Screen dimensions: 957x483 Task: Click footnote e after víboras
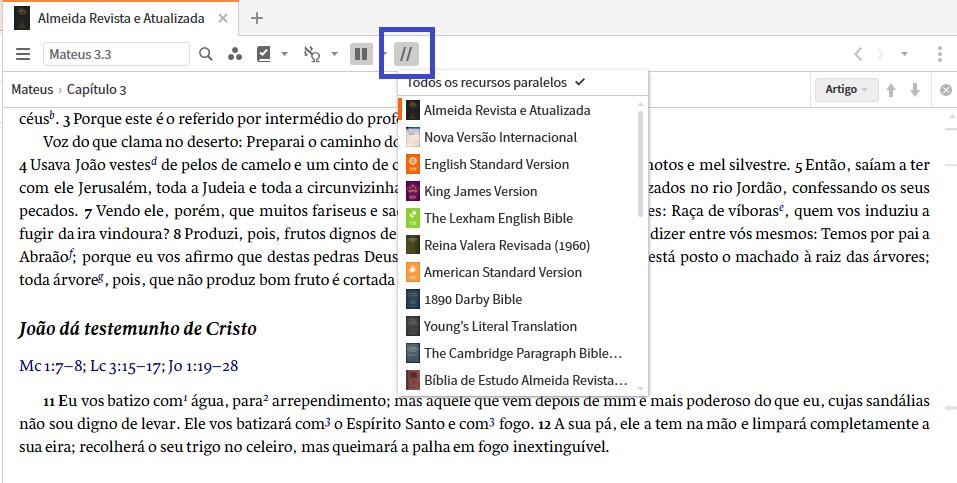point(781,209)
